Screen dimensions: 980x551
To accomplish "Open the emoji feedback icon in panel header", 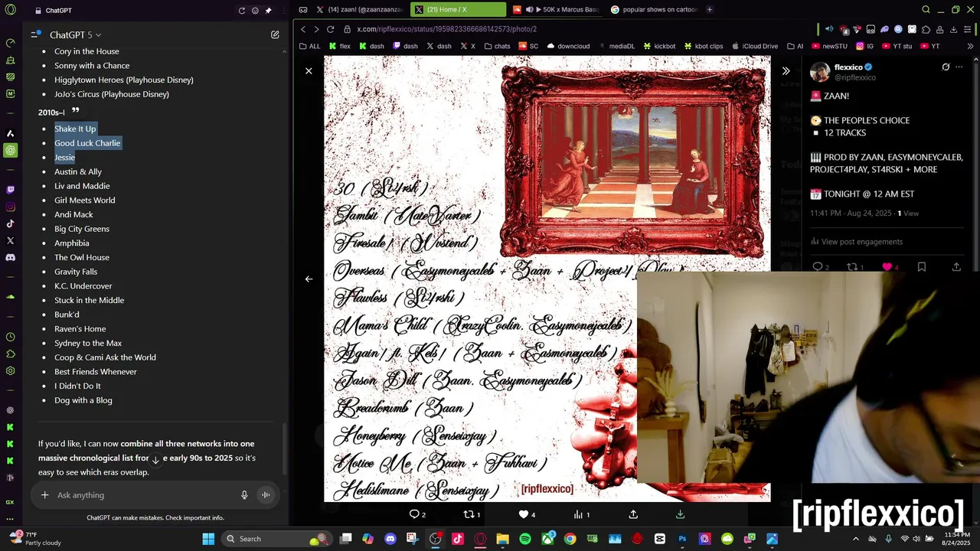I will [x=255, y=11].
